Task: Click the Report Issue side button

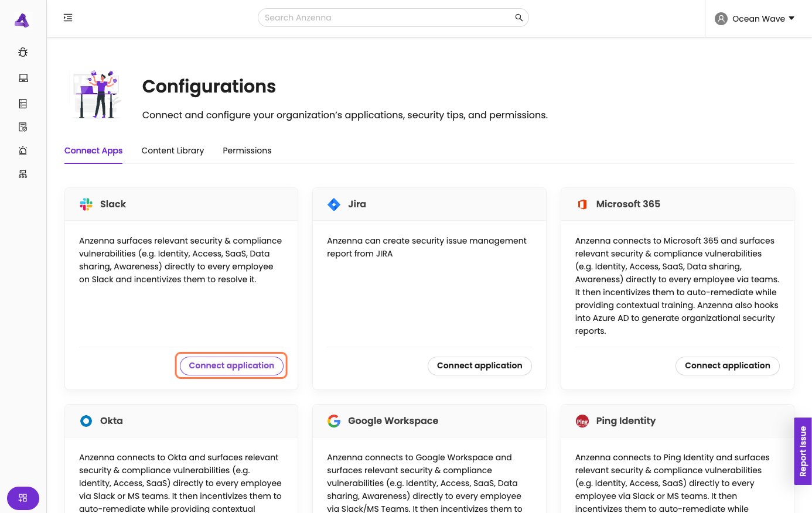Action: coord(803,451)
